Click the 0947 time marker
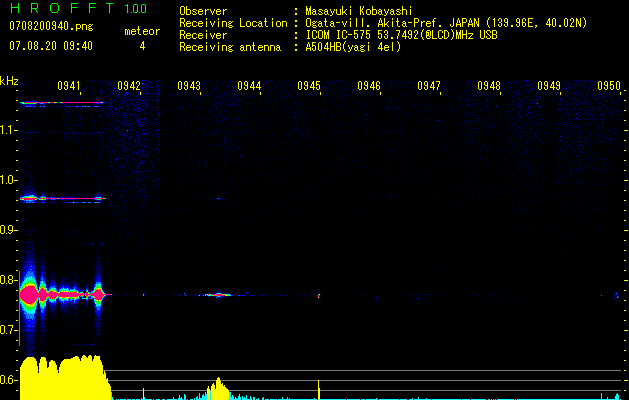Screen dimensions: 629x400 [x=429, y=86]
